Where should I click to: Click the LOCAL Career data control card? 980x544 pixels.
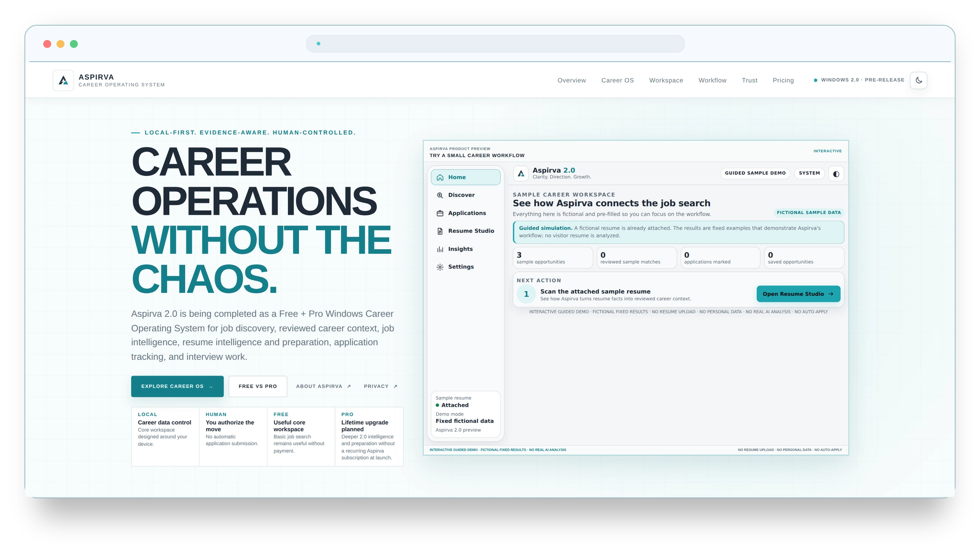(165, 436)
